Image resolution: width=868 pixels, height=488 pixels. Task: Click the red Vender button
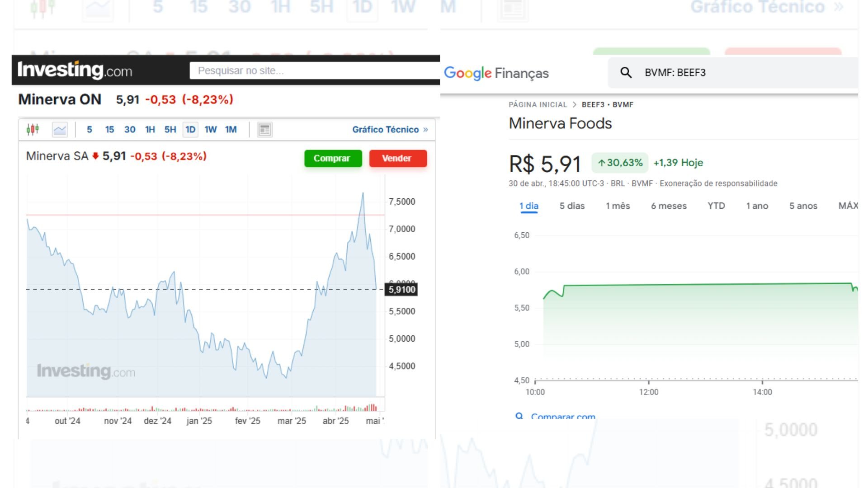tap(398, 158)
